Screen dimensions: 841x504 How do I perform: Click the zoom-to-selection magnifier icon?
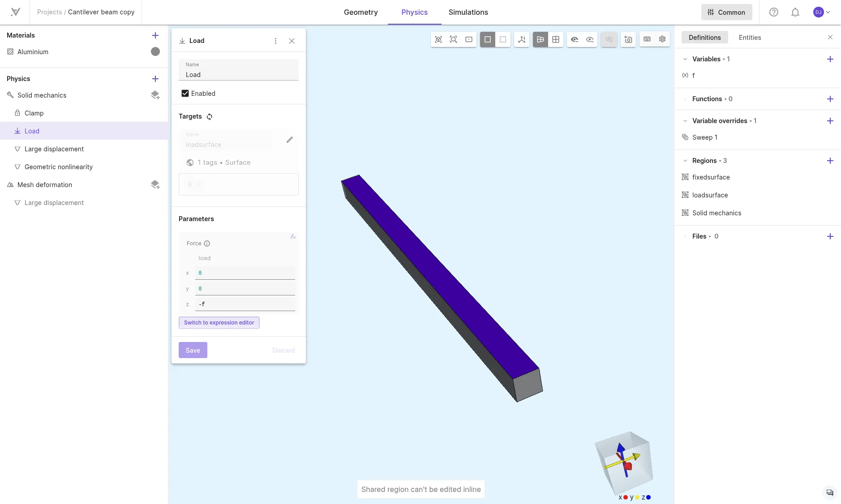tap(454, 39)
